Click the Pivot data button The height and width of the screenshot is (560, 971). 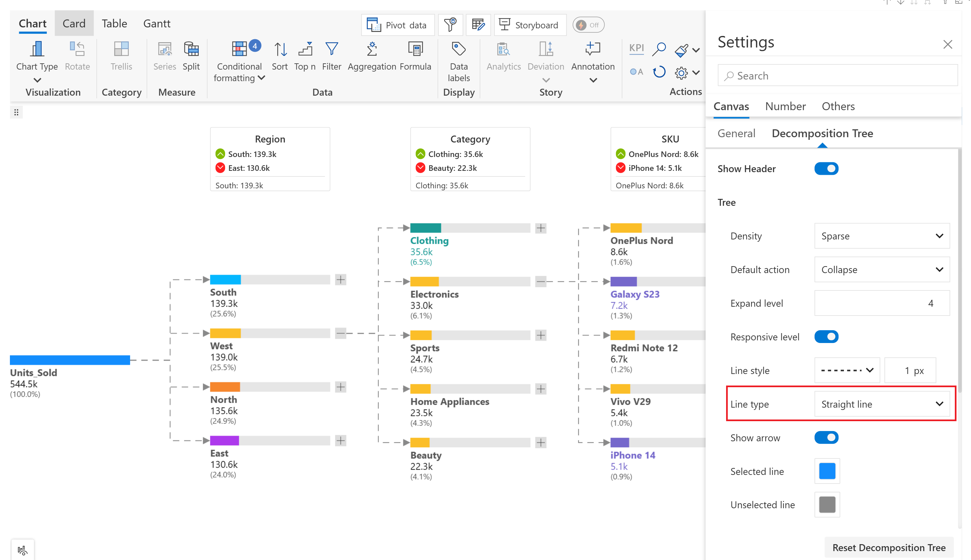point(398,25)
